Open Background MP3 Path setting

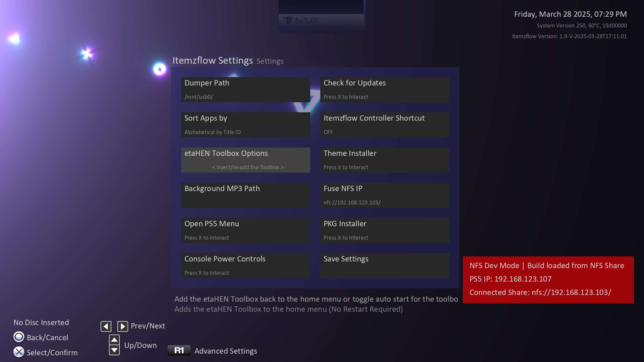246,195
